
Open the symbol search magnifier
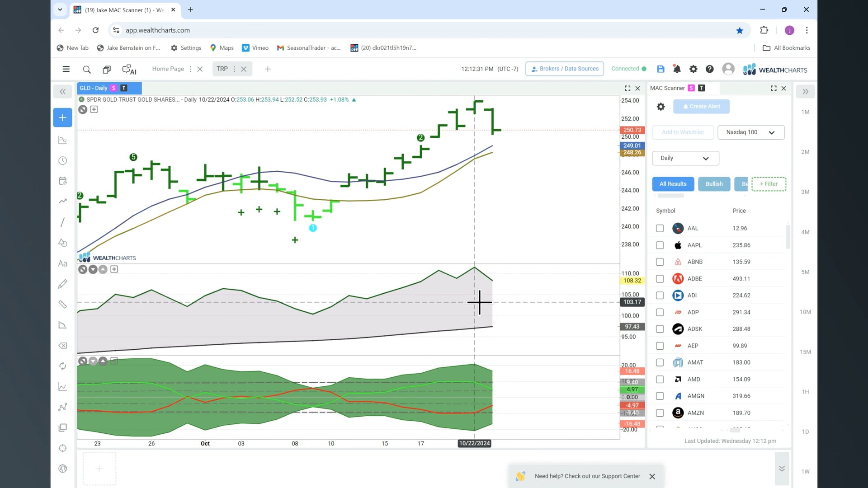[x=87, y=69]
